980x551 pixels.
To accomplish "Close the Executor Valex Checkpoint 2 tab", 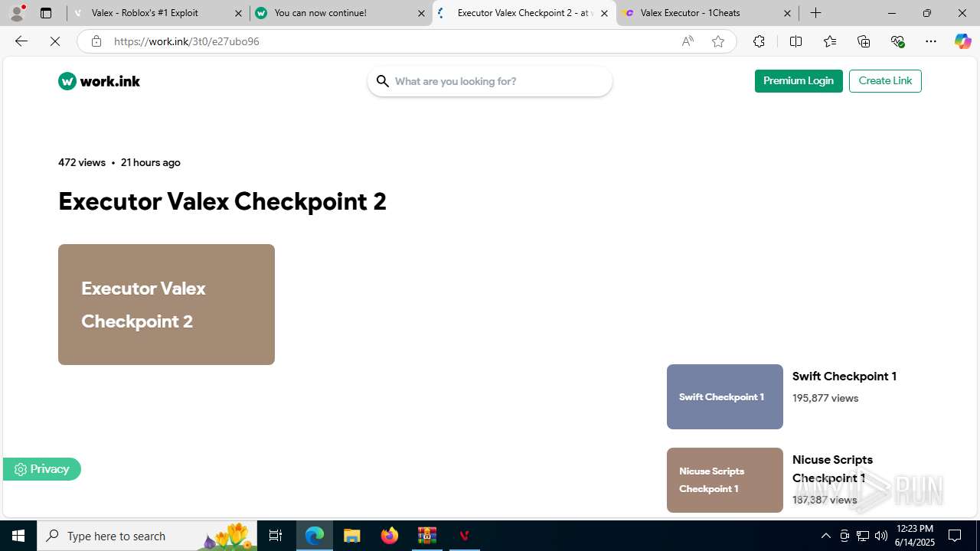I will [604, 13].
